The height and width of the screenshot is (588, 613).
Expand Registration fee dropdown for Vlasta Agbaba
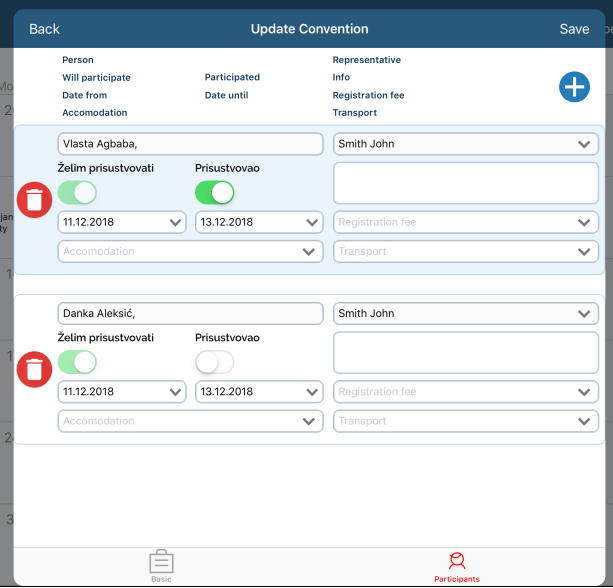point(465,222)
